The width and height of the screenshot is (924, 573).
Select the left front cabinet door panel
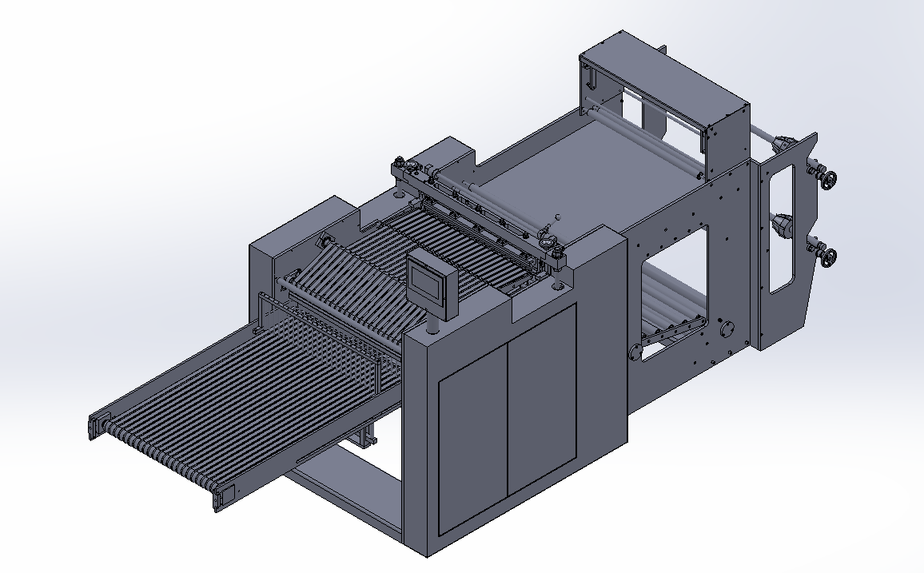(x=473, y=438)
